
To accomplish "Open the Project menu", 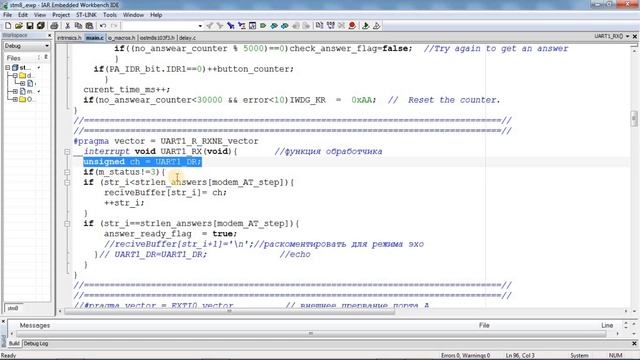I will (61, 15).
